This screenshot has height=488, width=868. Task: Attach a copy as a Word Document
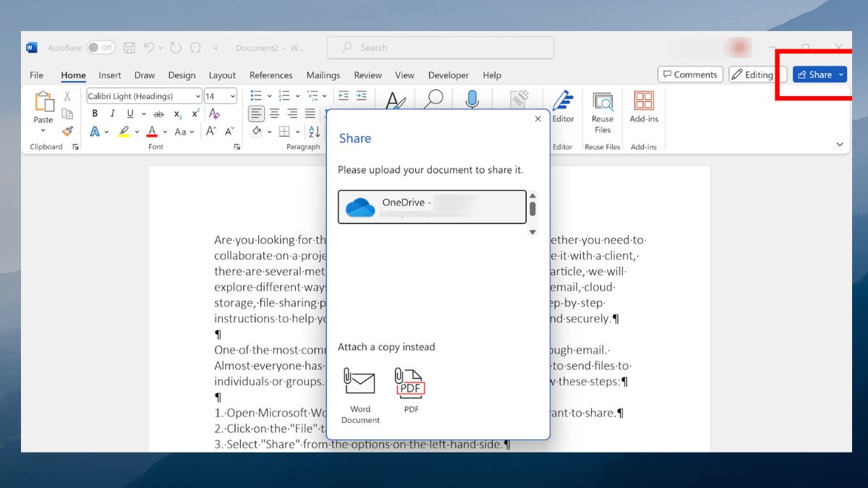click(x=360, y=395)
